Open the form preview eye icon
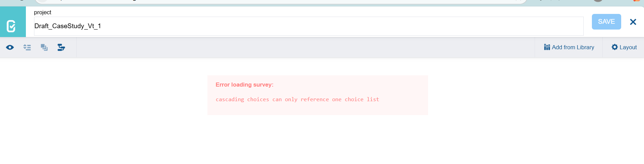The height and width of the screenshot is (164, 644). pyautogui.click(x=10, y=48)
